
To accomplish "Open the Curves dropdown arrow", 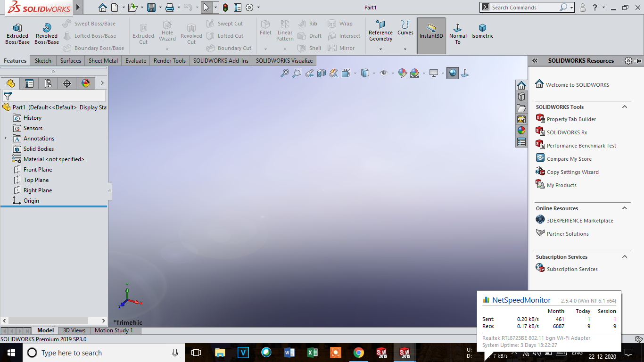I will 405,49.
